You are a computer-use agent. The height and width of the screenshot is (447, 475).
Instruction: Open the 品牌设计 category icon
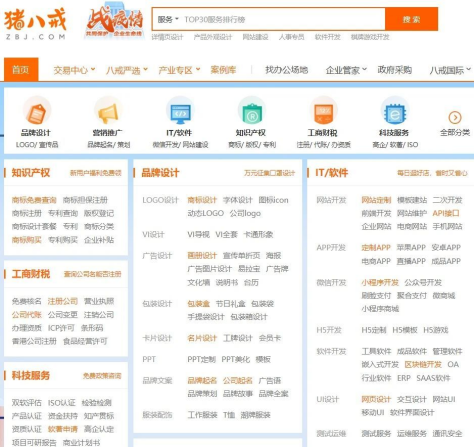coord(37,110)
